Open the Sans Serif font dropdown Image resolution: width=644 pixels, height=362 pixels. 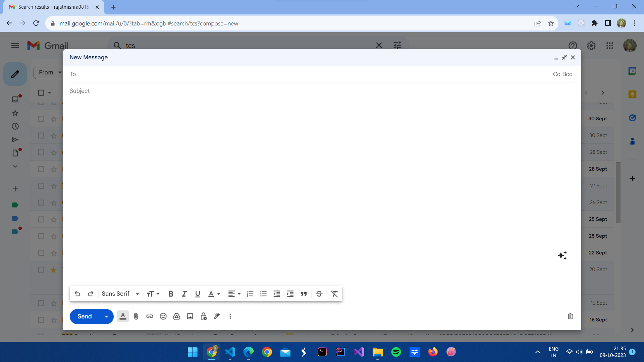tap(120, 294)
